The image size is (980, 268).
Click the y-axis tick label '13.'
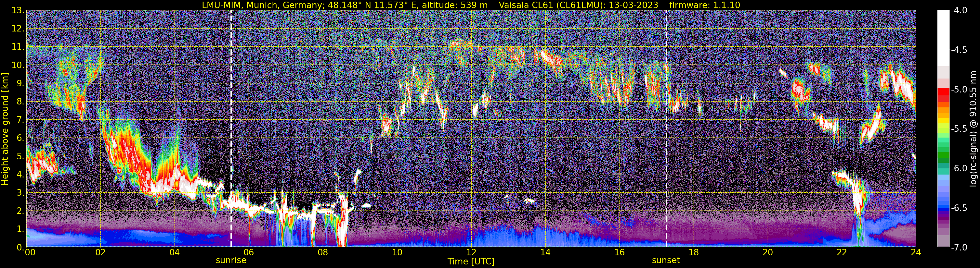click(x=18, y=11)
